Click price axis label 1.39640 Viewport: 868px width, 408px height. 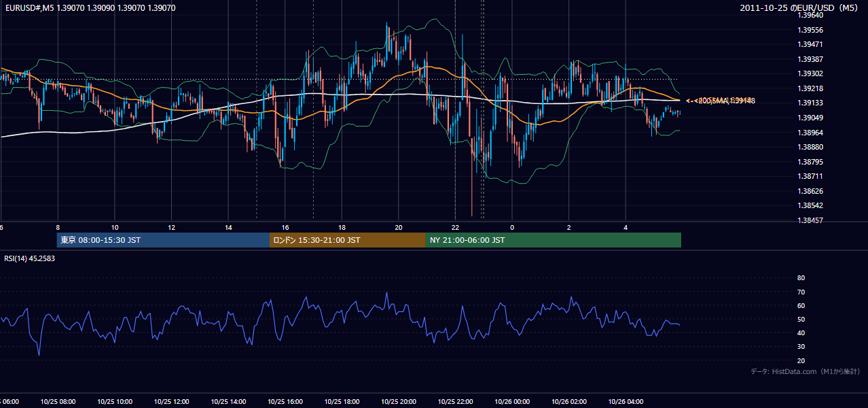point(810,16)
